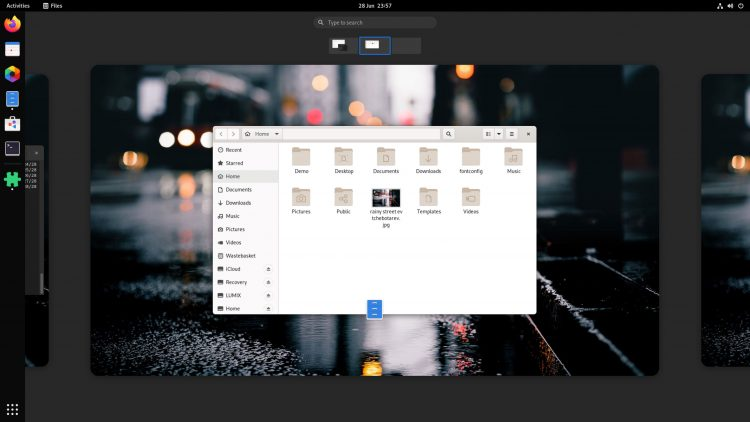The image size is (750, 422).
Task: Open Terminal from the dock
Action: click(x=12, y=148)
